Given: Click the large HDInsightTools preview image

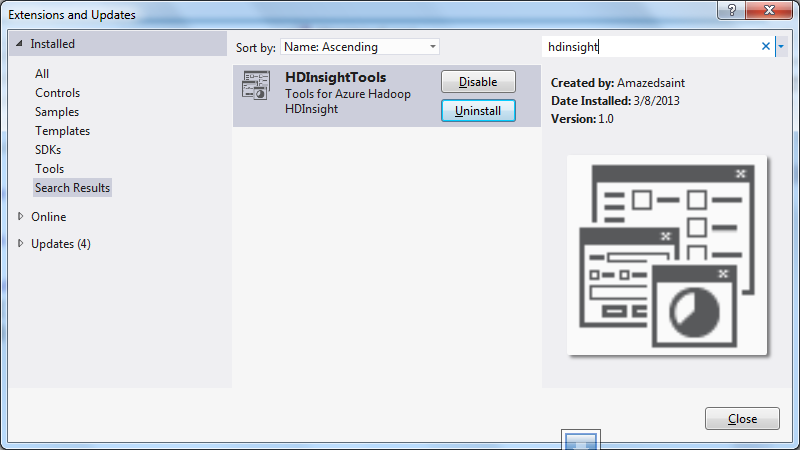Looking at the screenshot, I should coord(667,255).
